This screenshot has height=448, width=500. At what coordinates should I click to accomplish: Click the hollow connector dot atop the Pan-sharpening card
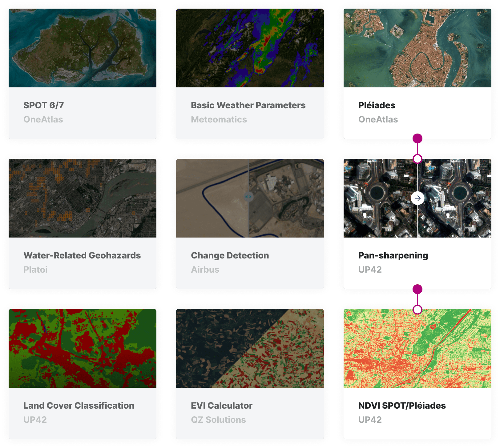tap(417, 159)
